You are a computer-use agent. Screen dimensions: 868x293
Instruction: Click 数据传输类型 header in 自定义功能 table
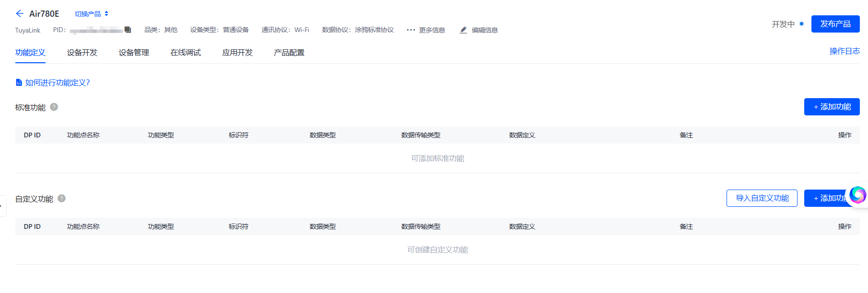click(x=421, y=226)
